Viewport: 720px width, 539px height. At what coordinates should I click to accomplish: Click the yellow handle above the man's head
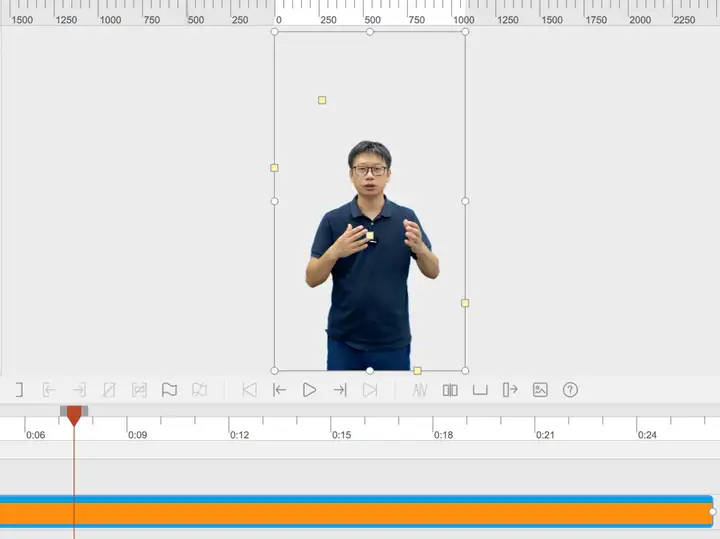point(322,100)
